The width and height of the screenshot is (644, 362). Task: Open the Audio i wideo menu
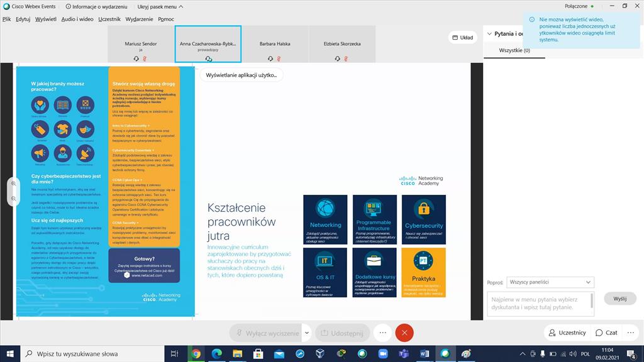point(77,19)
